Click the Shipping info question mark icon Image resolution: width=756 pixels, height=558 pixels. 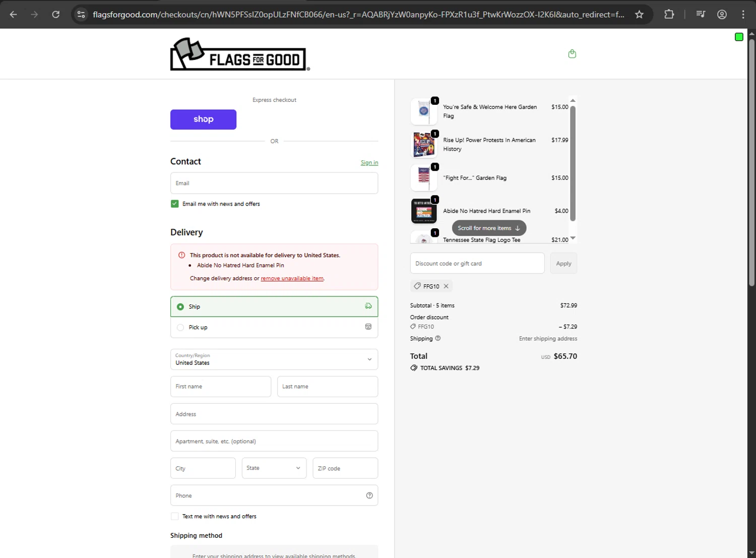point(437,338)
